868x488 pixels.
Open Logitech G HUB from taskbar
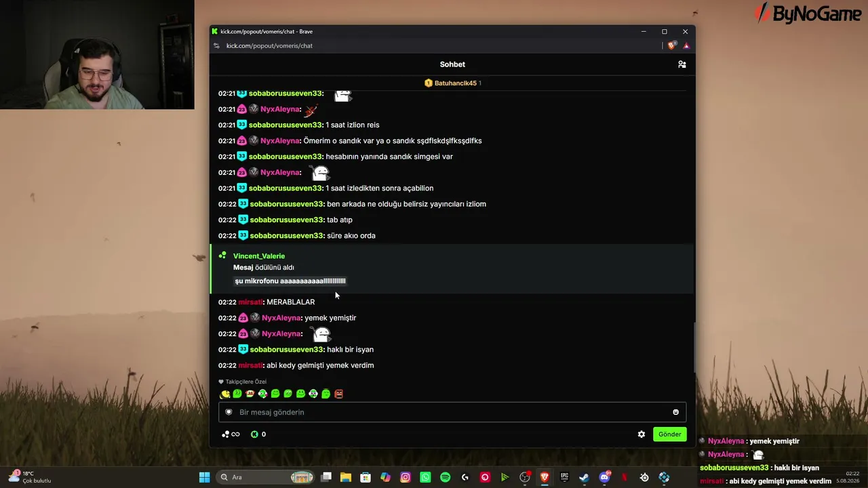point(465,477)
